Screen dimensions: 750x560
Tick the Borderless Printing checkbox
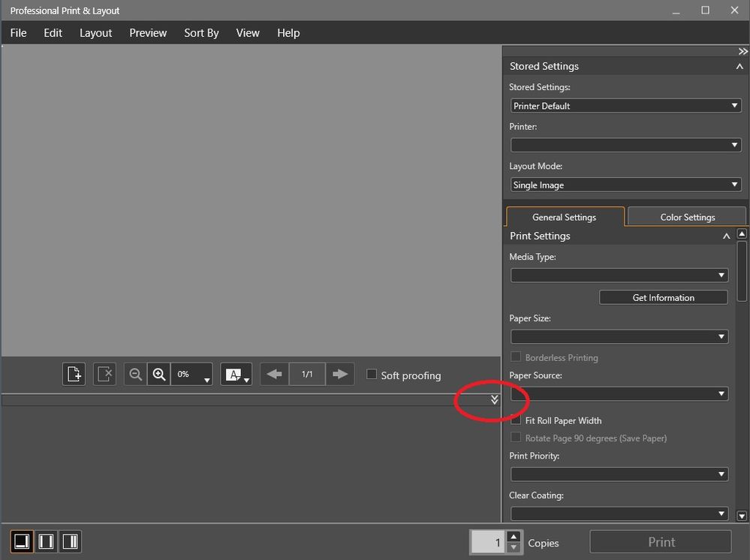[516, 357]
